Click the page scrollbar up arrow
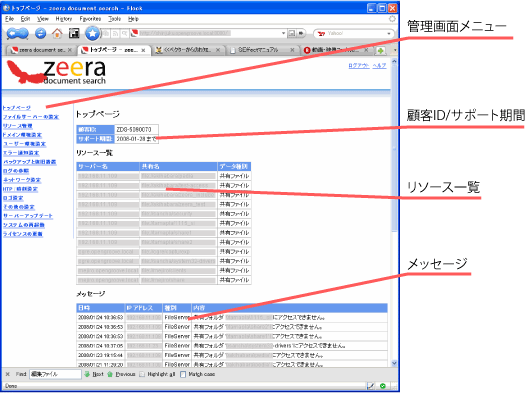The height and width of the screenshot is (393, 526). [394, 61]
